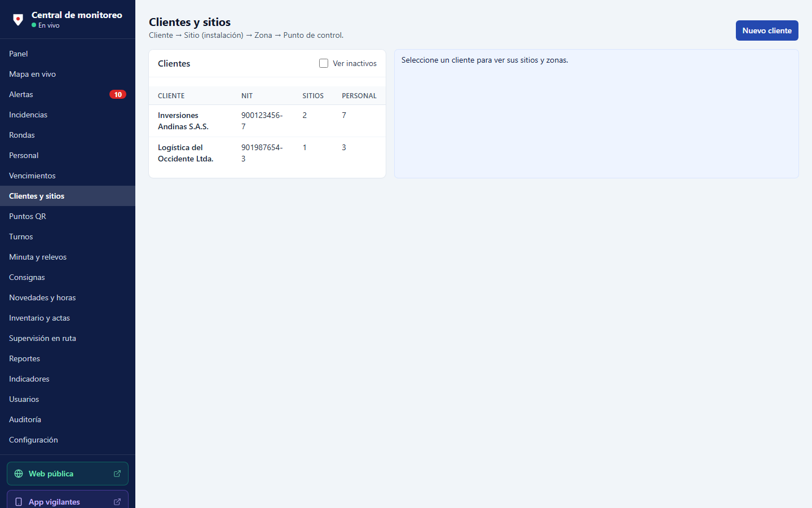Image resolution: width=812 pixels, height=508 pixels.
Task: Enable the Ver inactivos checkbox
Action: pos(324,63)
